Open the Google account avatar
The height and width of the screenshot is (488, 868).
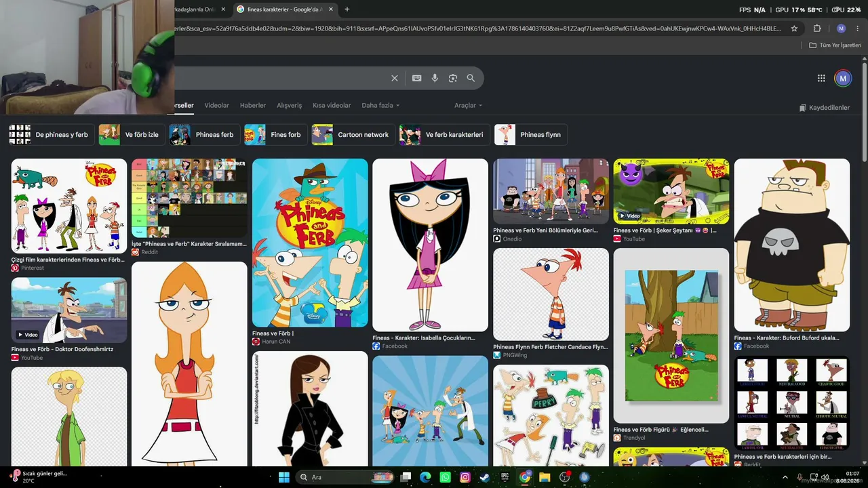(843, 79)
